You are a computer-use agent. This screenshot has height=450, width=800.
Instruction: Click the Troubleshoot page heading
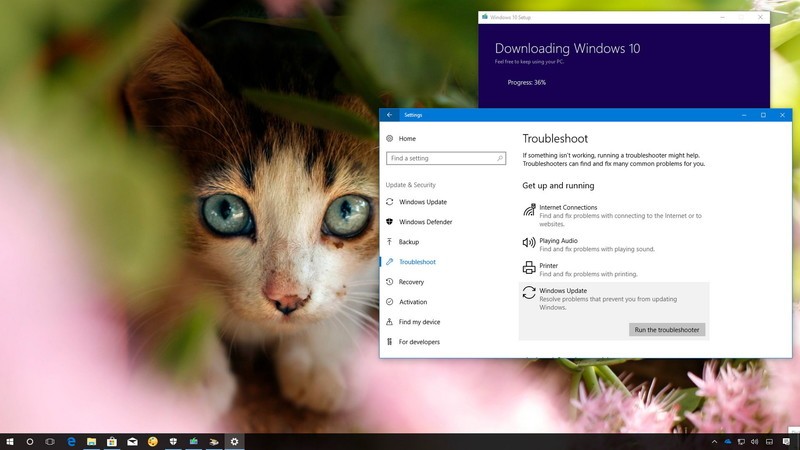[555, 139]
